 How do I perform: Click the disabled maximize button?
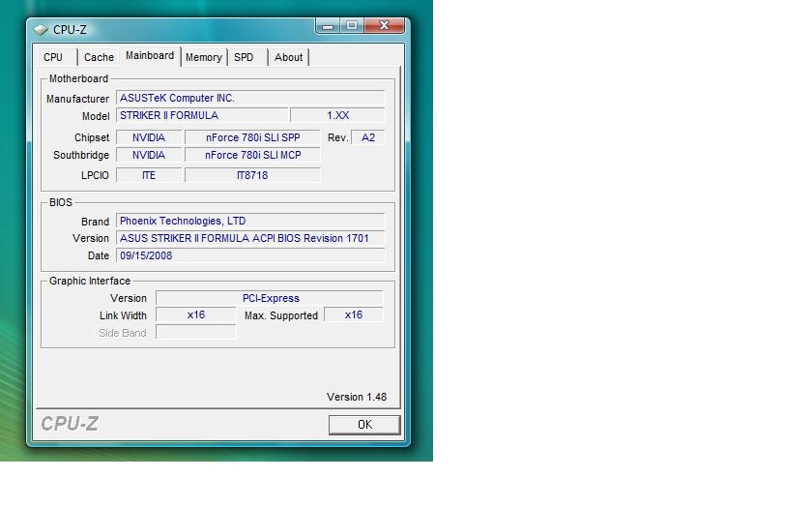(x=352, y=26)
